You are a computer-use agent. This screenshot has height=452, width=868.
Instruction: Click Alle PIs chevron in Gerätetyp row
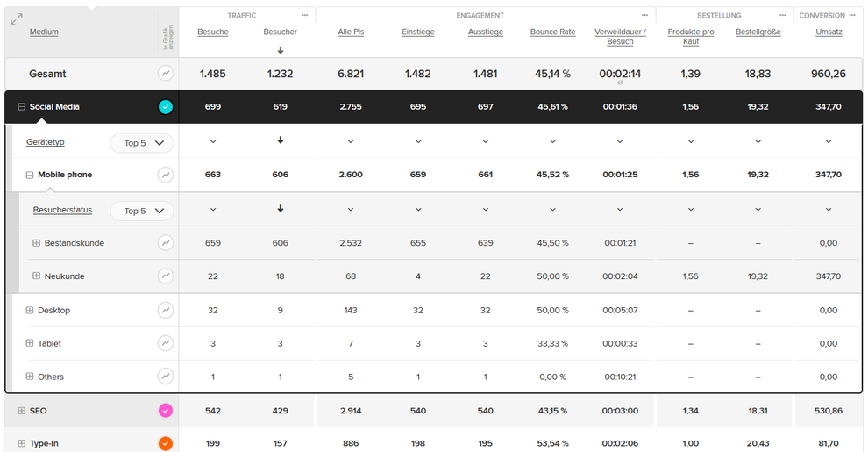click(351, 142)
